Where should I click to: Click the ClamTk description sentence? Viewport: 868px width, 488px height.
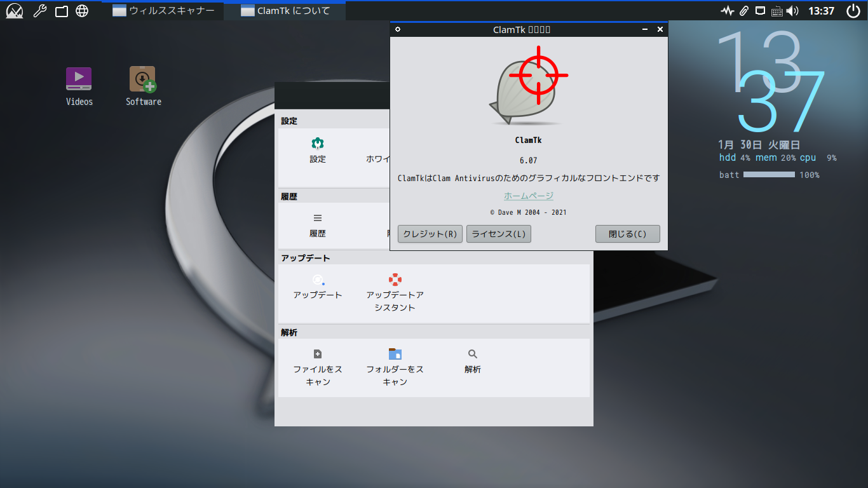[529, 178]
